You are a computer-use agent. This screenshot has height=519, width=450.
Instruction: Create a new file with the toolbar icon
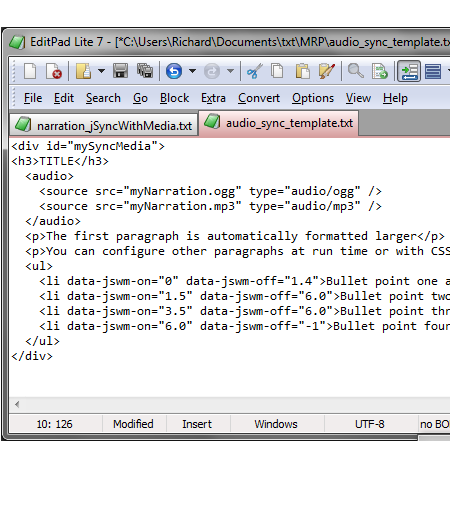[30, 71]
